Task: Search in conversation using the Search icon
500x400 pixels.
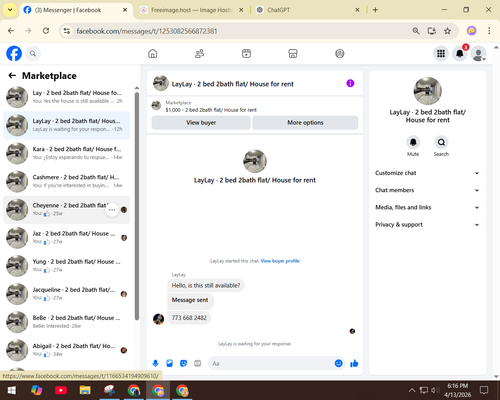Action: pyautogui.click(x=441, y=142)
